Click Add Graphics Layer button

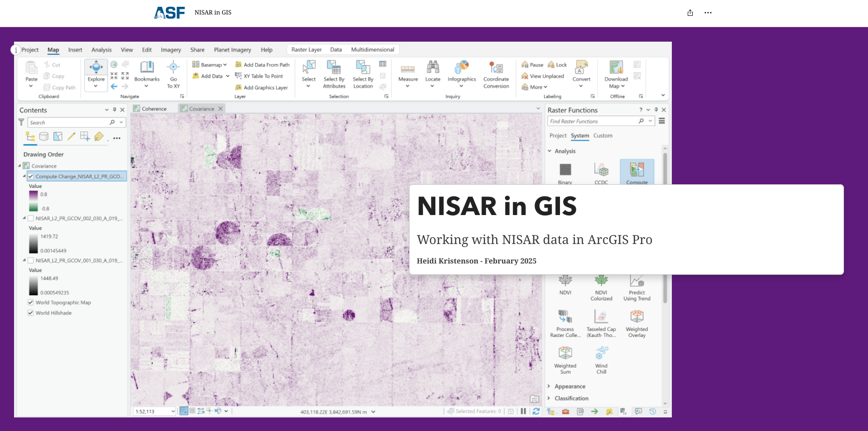coord(261,87)
